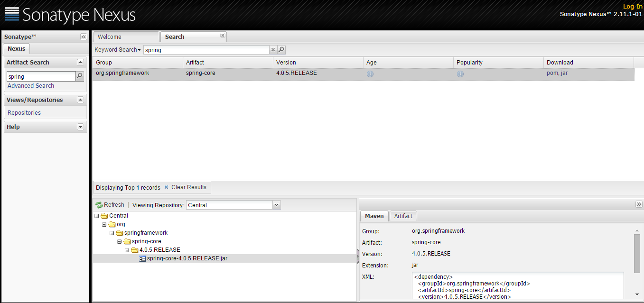Click the Refresh icon in repository tree toolbar

[x=99, y=205]
